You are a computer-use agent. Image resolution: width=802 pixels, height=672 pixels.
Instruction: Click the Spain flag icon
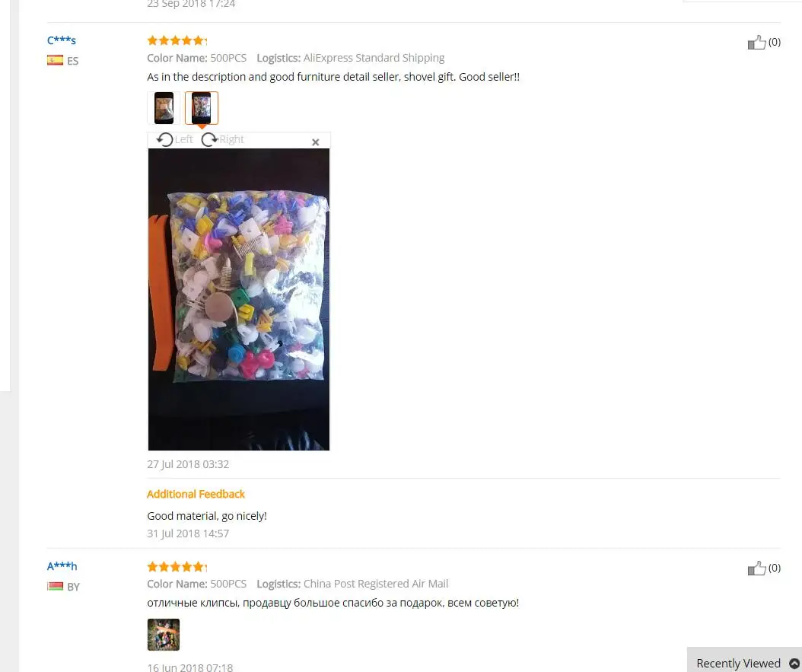coord(56,60)
